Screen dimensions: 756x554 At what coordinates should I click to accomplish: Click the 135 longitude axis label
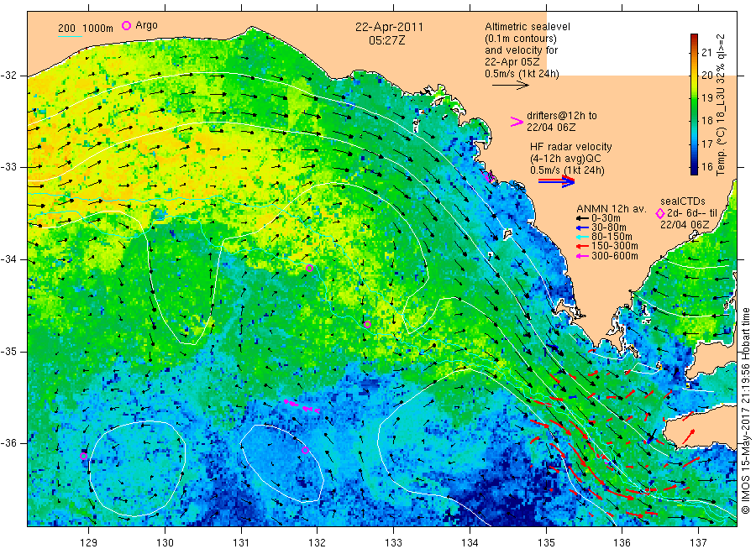546,543
